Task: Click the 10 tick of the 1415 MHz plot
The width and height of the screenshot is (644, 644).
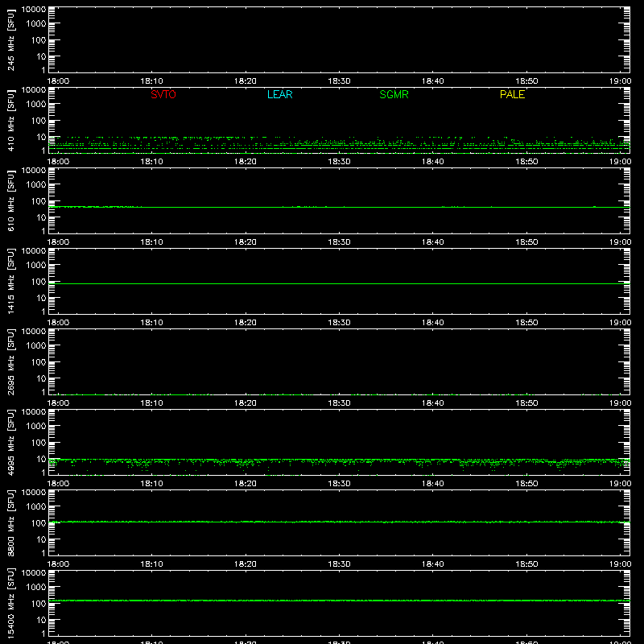Action: pos(41,298)
